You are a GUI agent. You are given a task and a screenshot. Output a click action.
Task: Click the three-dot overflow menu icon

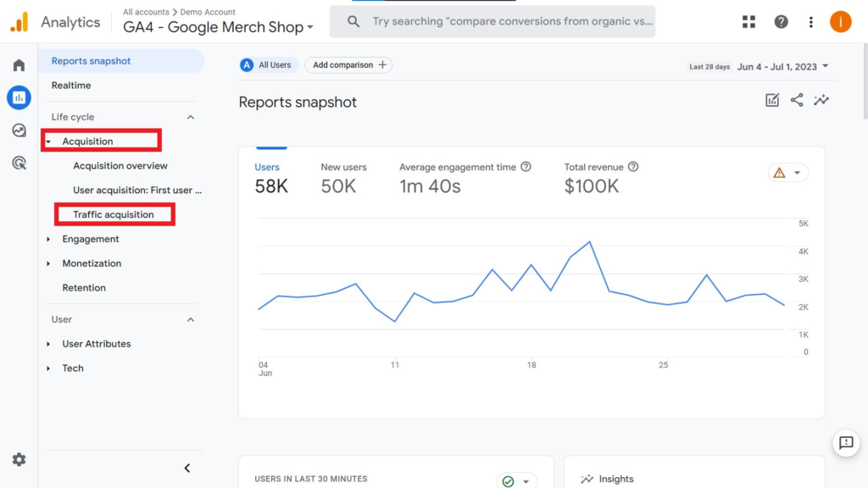pyautogui.click(x=810, y=21)
